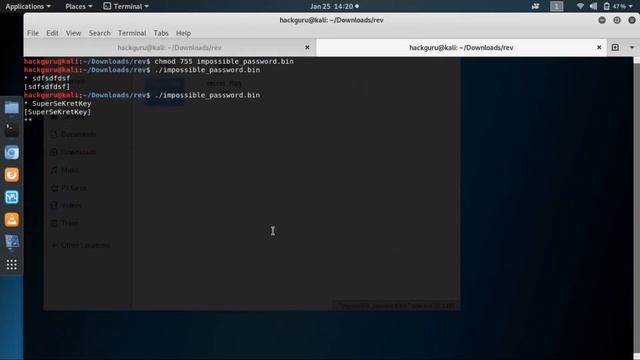Open the system menu arrow beside battery
Viewport: 640px width, 360px height.
coord(632,6)
